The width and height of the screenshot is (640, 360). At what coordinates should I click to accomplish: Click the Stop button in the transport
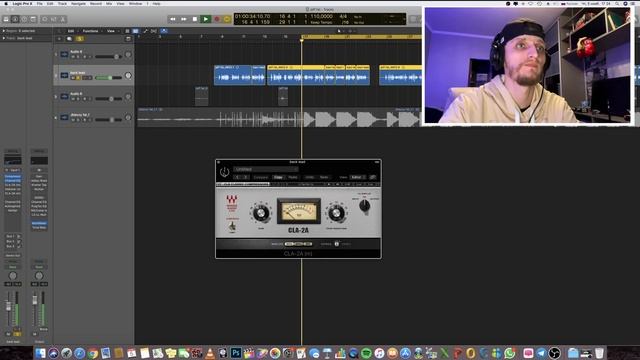(195, 19)
